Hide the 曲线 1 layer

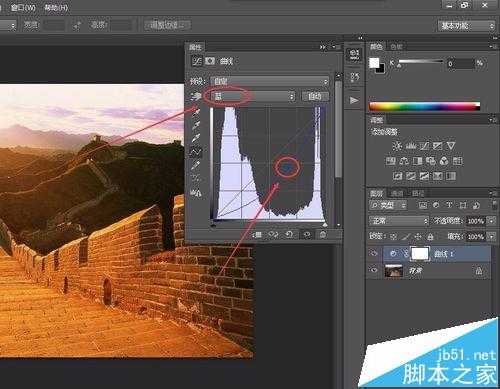374,254
